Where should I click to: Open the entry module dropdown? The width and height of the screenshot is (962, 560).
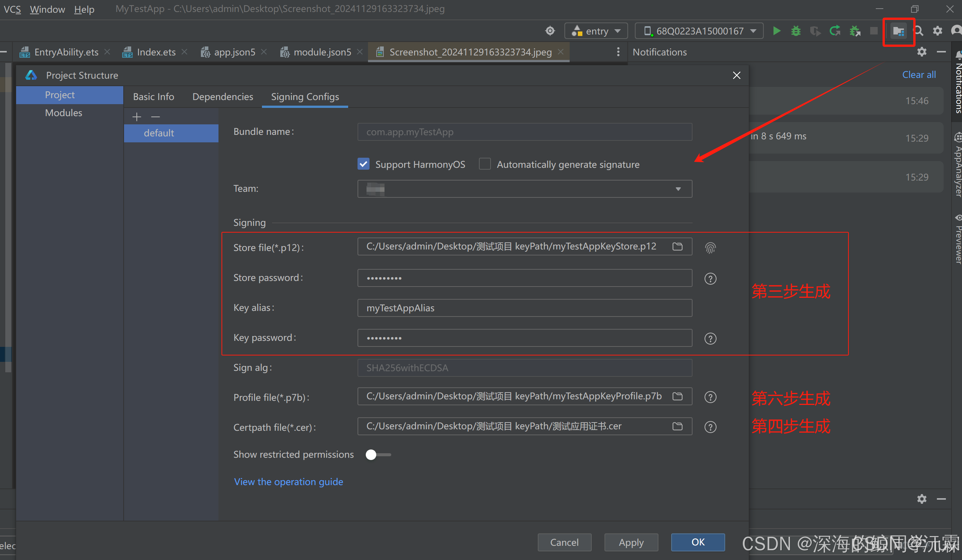pyautogui.click(x=596, y=31)
